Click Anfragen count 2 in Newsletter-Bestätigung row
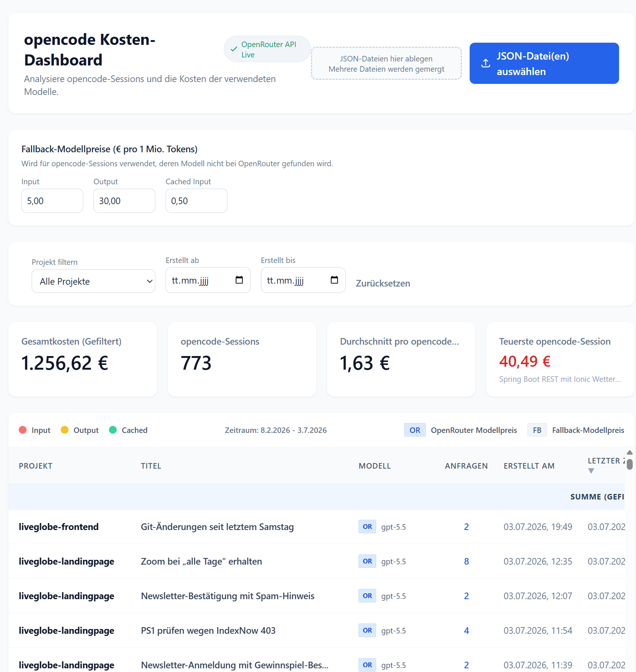Screen dimensions: 636x672 point(466,596)
